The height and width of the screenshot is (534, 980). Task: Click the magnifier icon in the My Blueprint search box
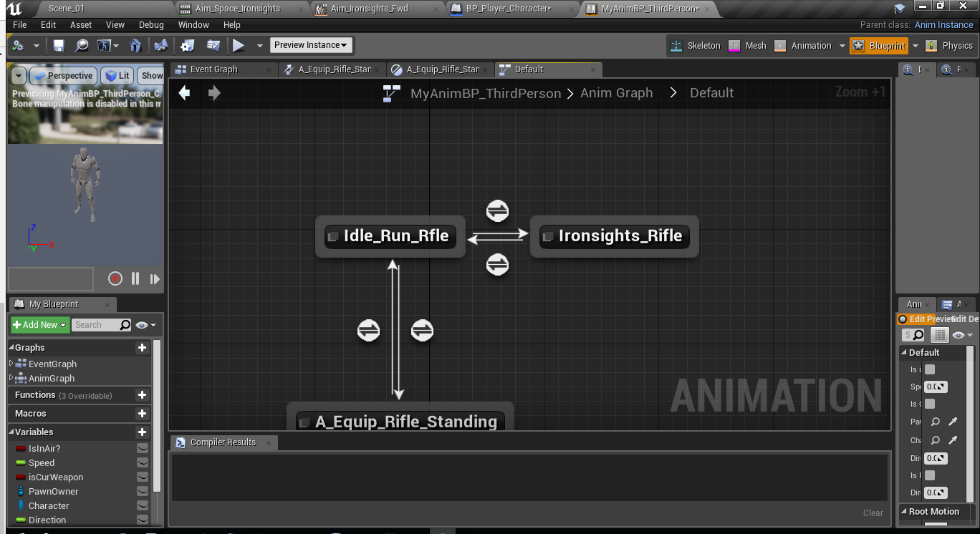point(125,325)
